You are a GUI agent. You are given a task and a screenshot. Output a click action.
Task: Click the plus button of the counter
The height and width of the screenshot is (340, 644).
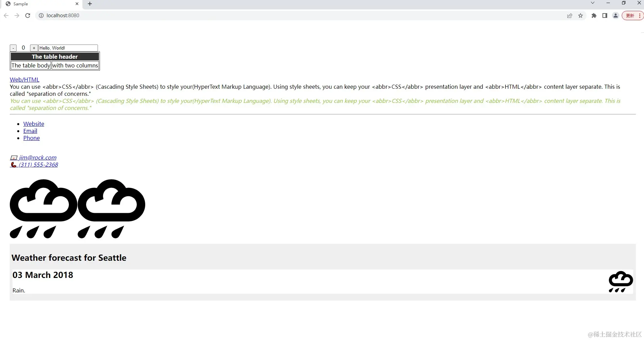pos(34,48)
